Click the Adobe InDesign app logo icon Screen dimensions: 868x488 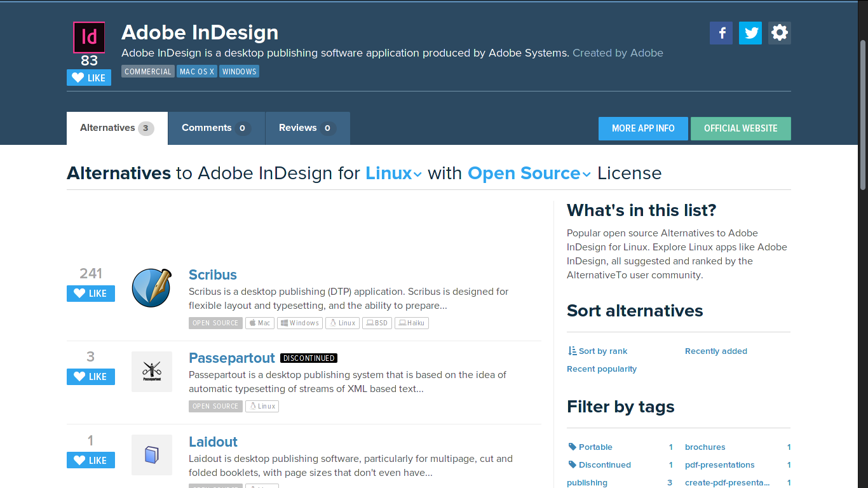click(x=89, y=37)
